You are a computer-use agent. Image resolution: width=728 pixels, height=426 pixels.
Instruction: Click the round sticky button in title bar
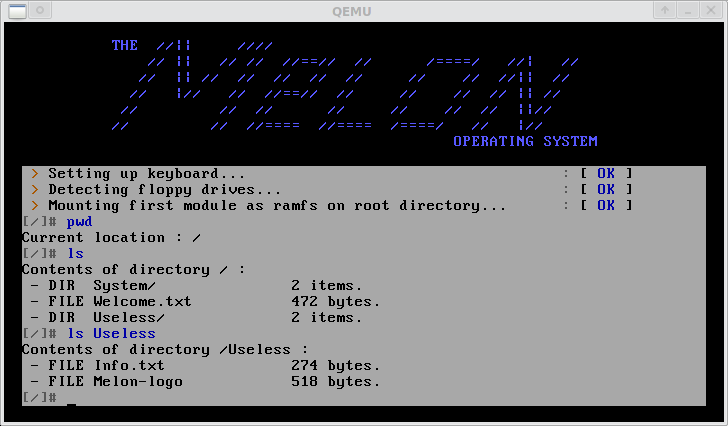click(x=40, y=11)
